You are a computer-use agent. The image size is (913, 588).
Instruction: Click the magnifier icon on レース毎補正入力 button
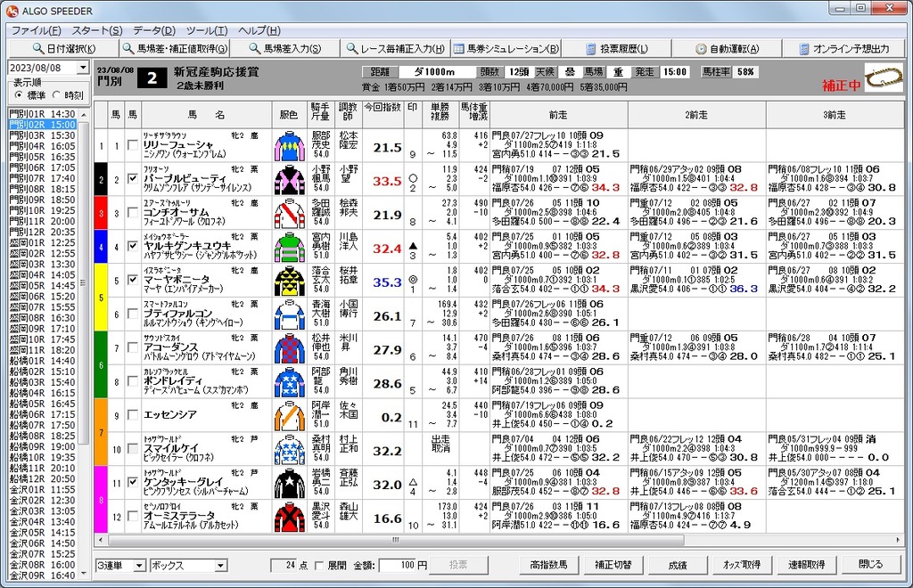click(x=351, y=48)
